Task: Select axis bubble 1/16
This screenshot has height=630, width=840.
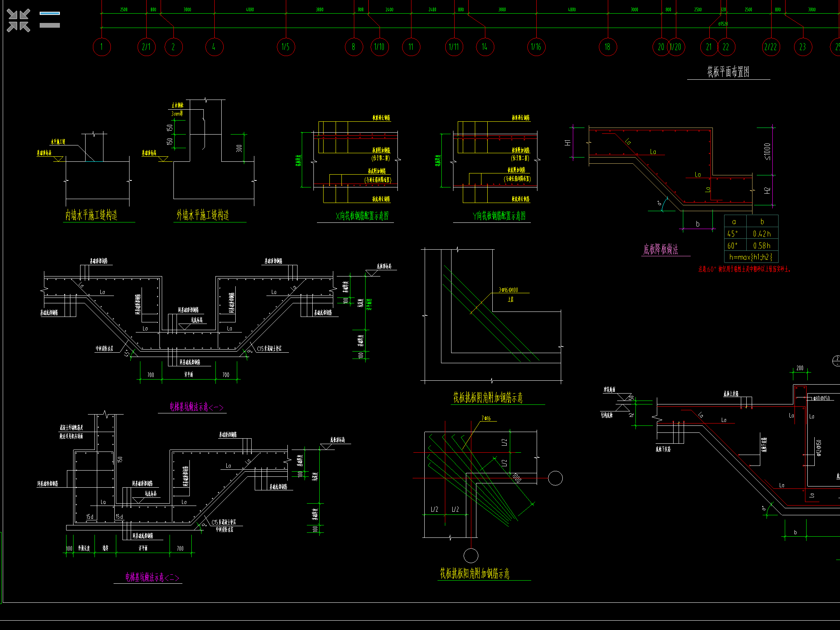Action: [536, 47]
